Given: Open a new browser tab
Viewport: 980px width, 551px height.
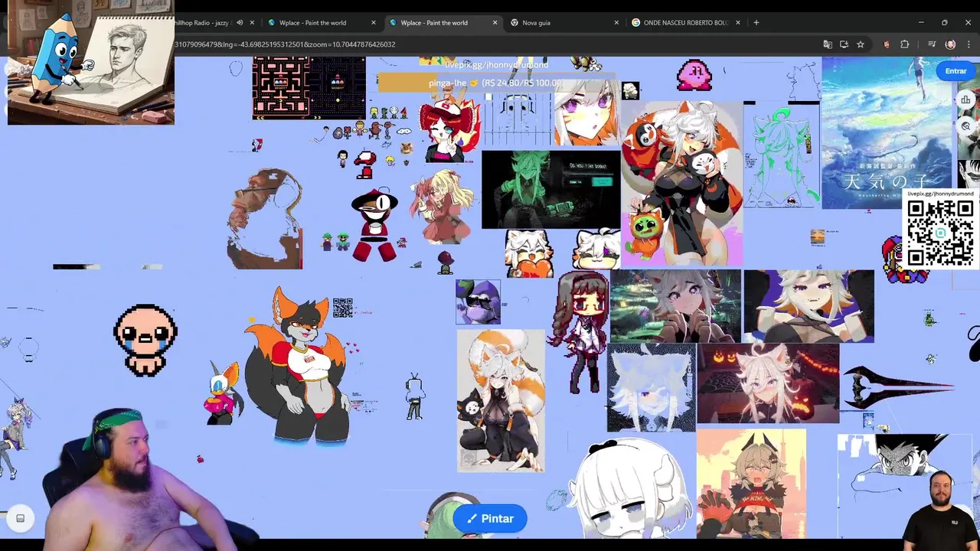Looking at the screenshot, I should coord(756,22).
